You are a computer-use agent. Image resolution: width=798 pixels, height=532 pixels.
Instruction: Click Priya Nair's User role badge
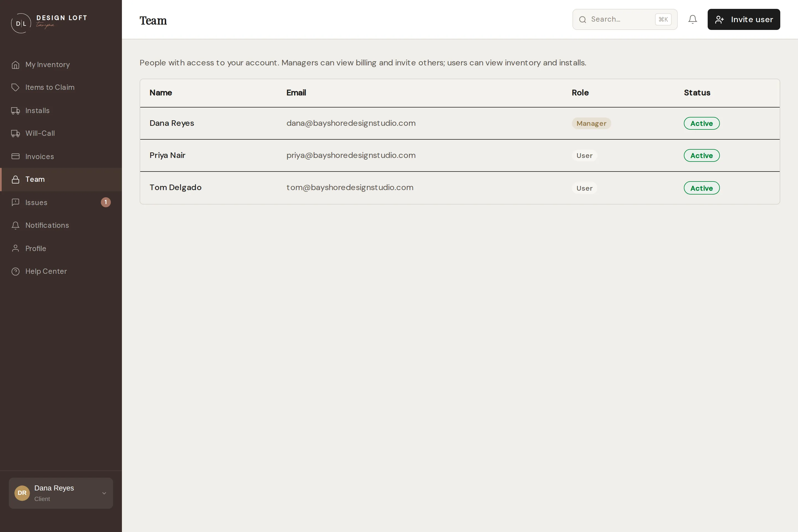(584, 155)
